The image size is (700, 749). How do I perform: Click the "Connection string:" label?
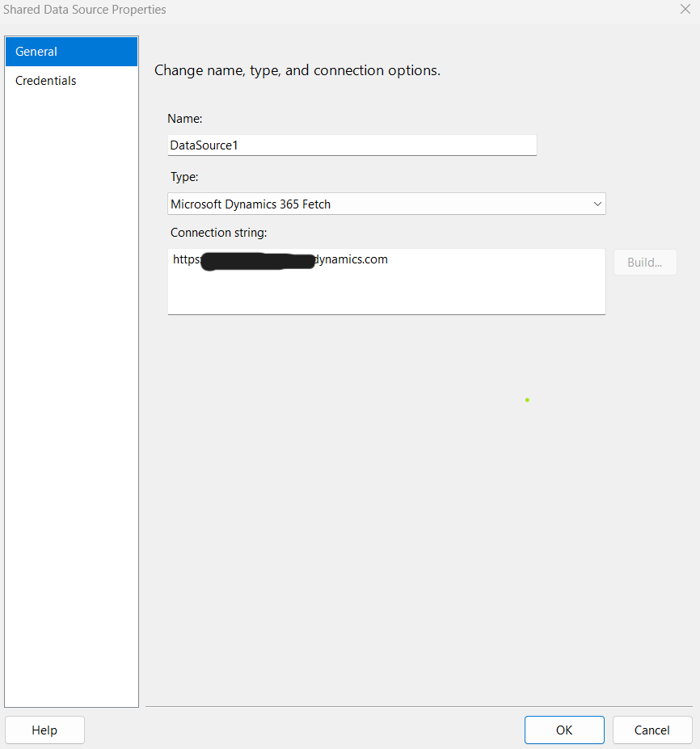(219, 233)
